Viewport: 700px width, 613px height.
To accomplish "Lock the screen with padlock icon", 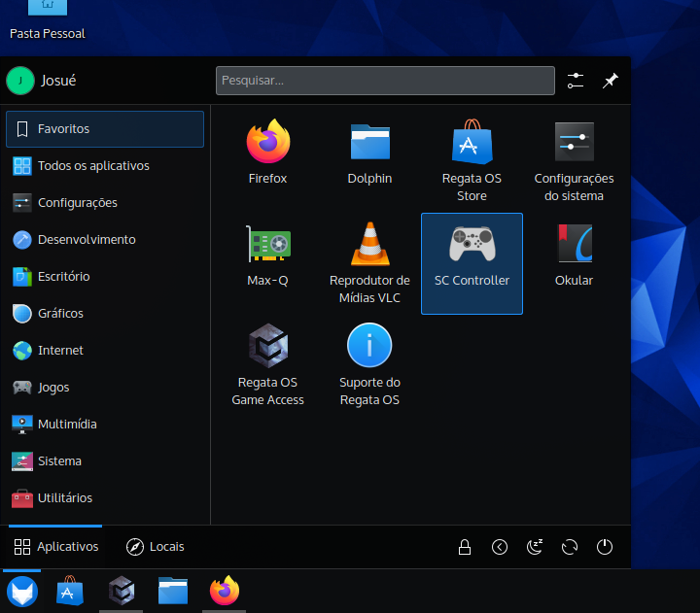I will click(465, 547).
